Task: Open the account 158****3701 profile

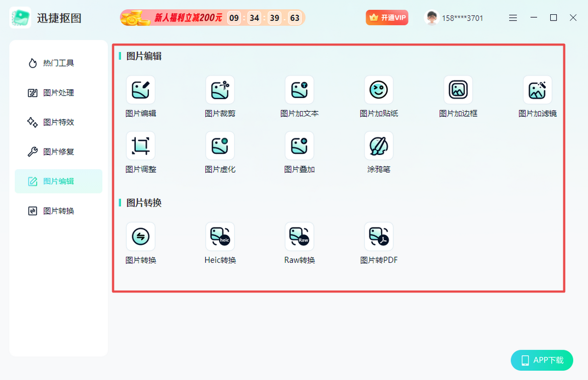Action: click(x=454, y=18)
